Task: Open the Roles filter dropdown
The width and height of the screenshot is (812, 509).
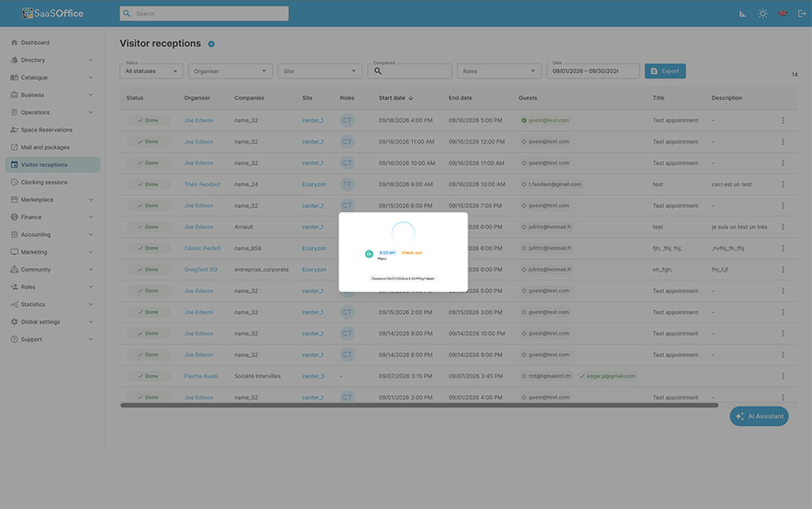Action: tap(499, 71)
